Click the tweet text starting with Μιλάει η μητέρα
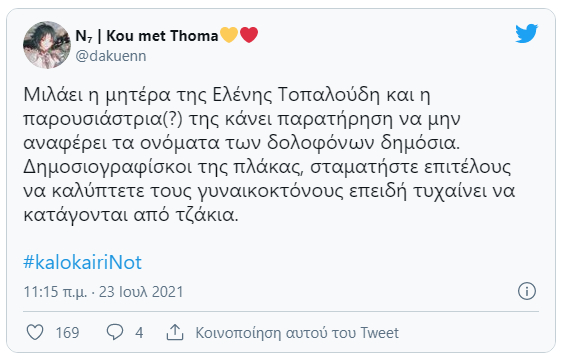The width and height of the screenshot is (563, 360). (269, 155)
